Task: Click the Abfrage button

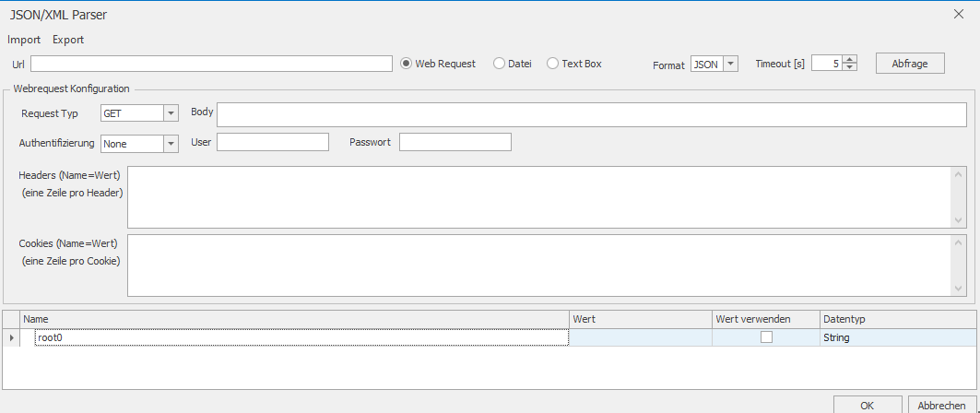Action: pyautogui.click(x=909, y=63)
